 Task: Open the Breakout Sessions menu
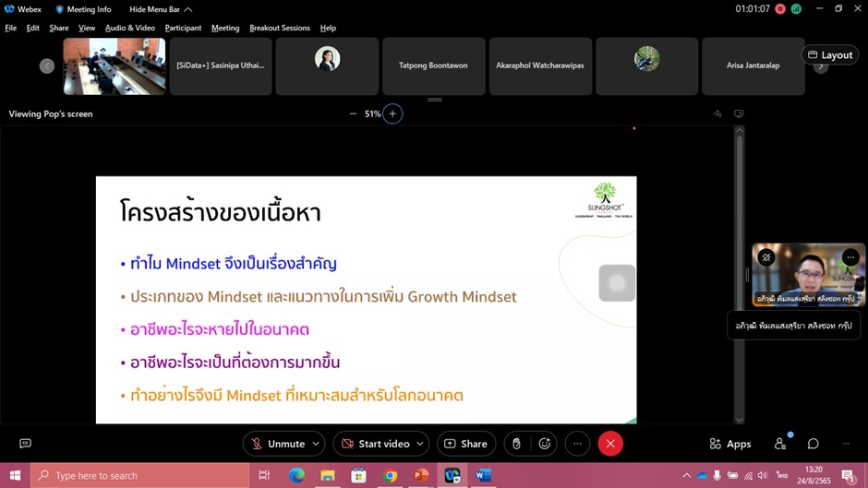280,28
